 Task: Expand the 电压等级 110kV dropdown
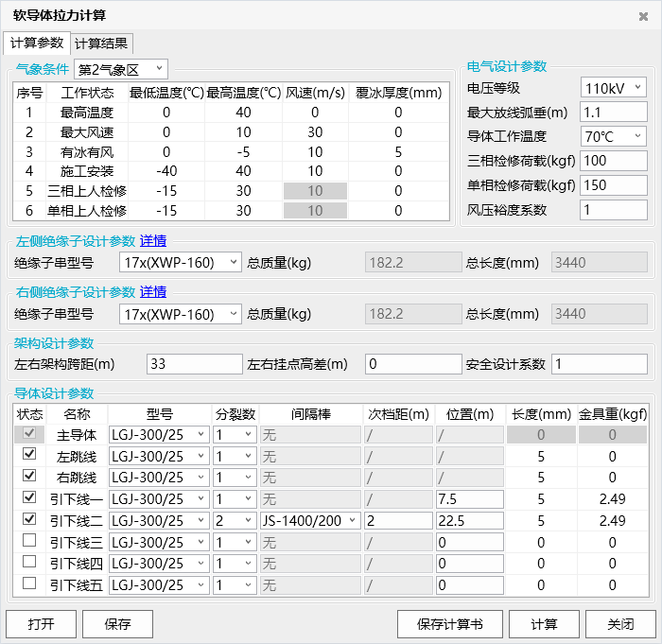(x=613, y=88)
